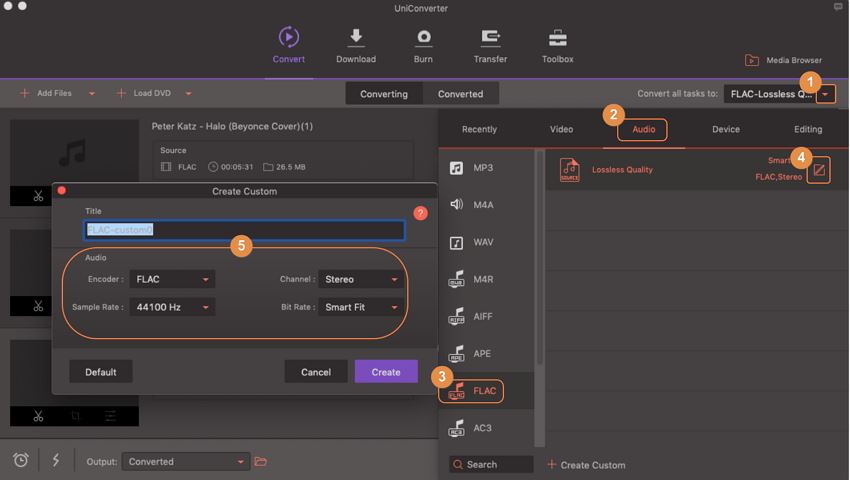
Task: Click the format list scrollbar
Action: tap(539, 258)
